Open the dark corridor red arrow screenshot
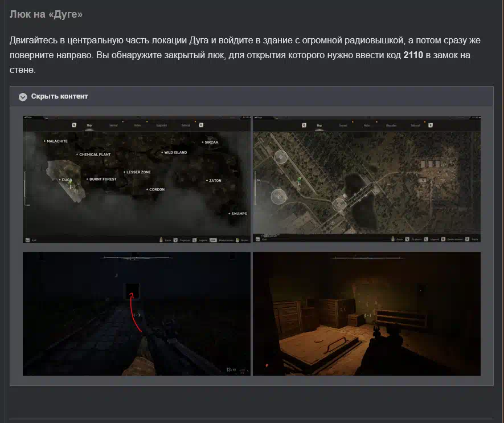The height and width of the screenshot is (423, 504). 137,314
